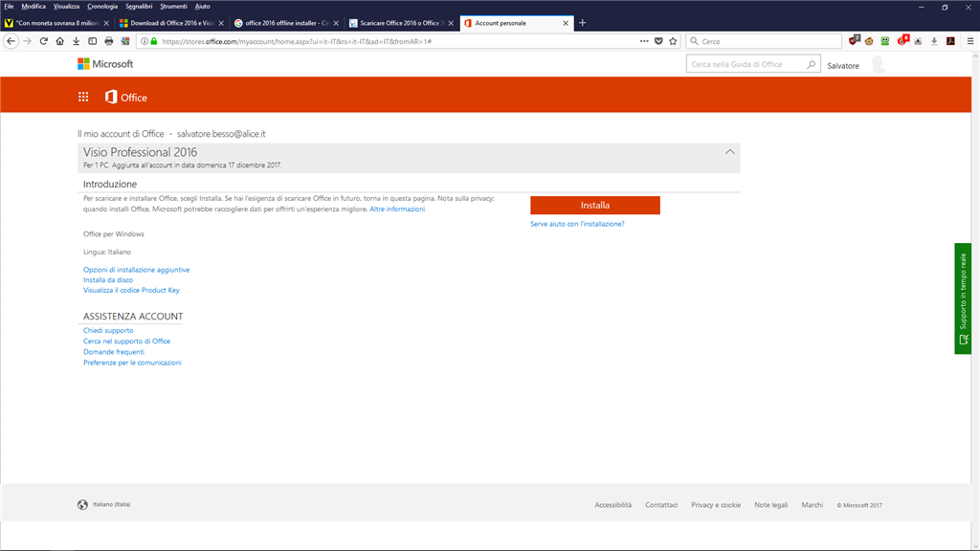Click the green padlock security icon
Viewport: 980px width, 551px height.
point(154,41)
